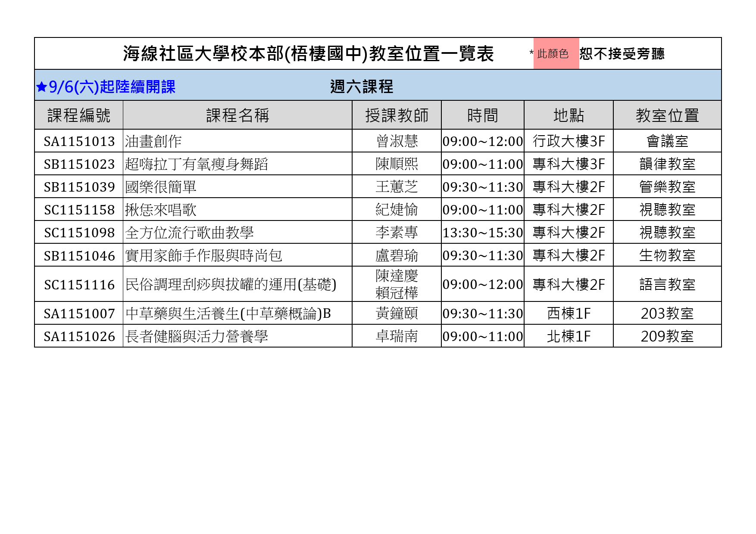The height and width of the screenshot is (534, 756).
Task: Click the title 海線社區大學校本部教室位置一覽表
Action: 308,54
